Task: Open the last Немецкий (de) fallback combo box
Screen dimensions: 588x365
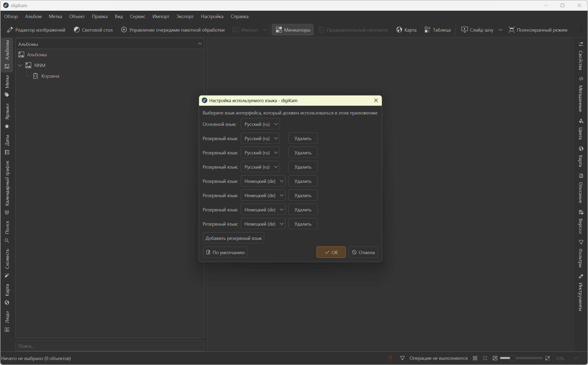Action: (263, 224)
